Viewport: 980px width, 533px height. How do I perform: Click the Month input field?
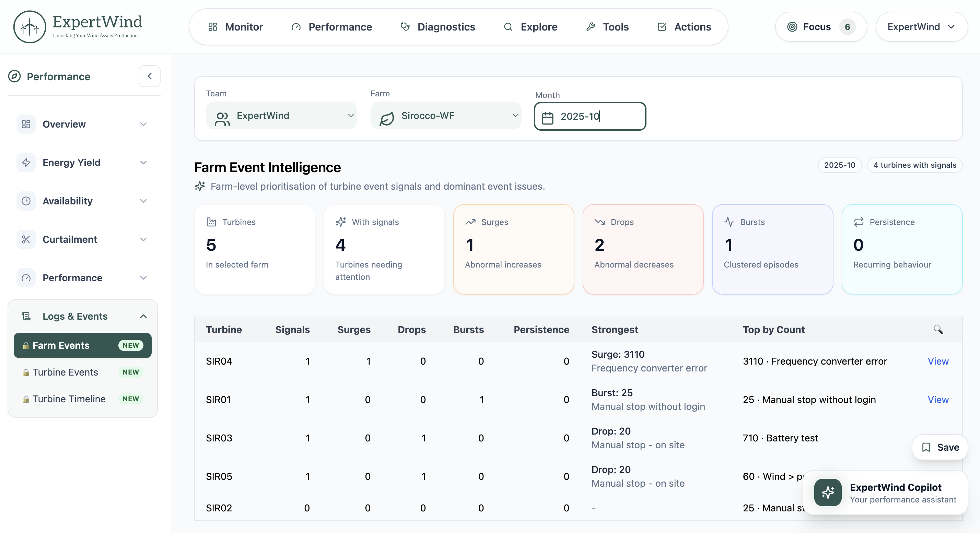(590, 116)
